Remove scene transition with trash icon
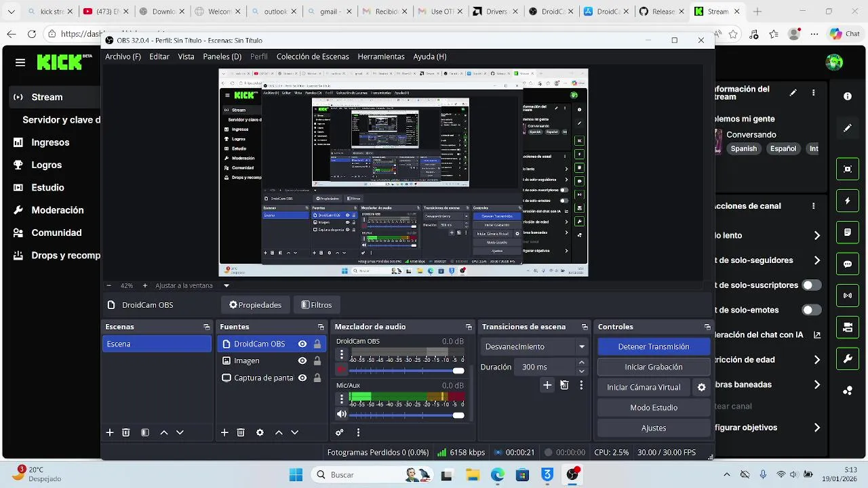 pos(564,385)
